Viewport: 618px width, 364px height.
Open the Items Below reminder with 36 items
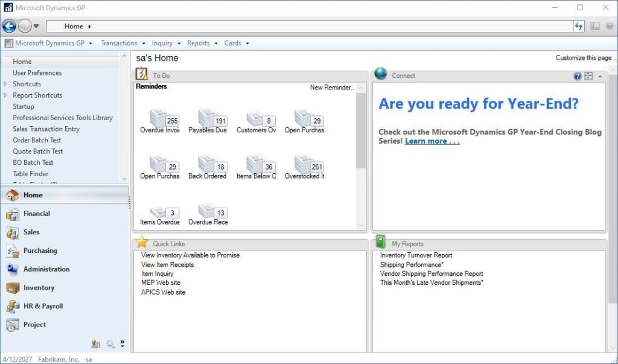point(256,167)
